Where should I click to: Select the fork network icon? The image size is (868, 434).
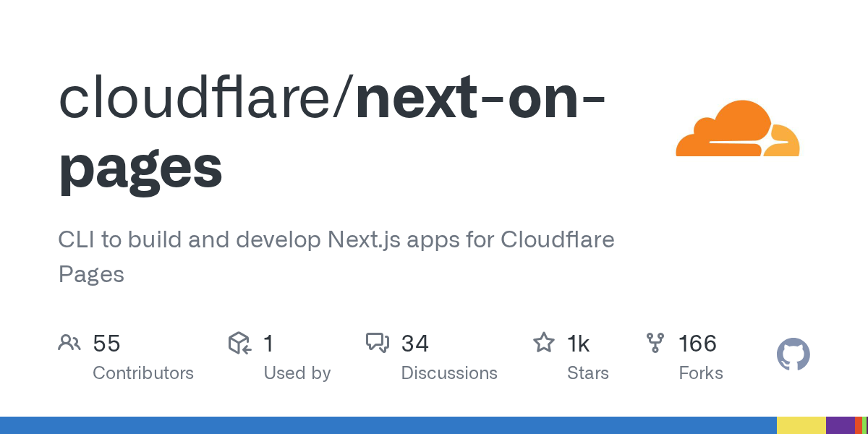(655, 343)
